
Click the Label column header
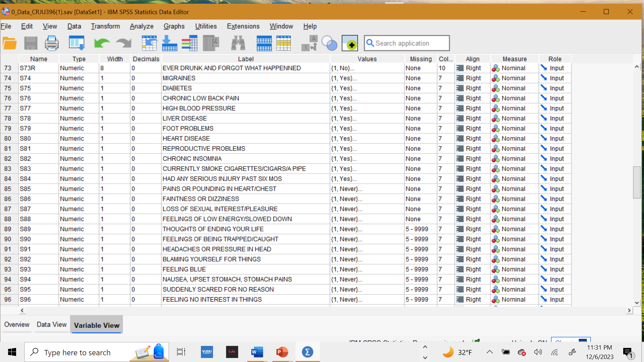(x=246, y=59)
